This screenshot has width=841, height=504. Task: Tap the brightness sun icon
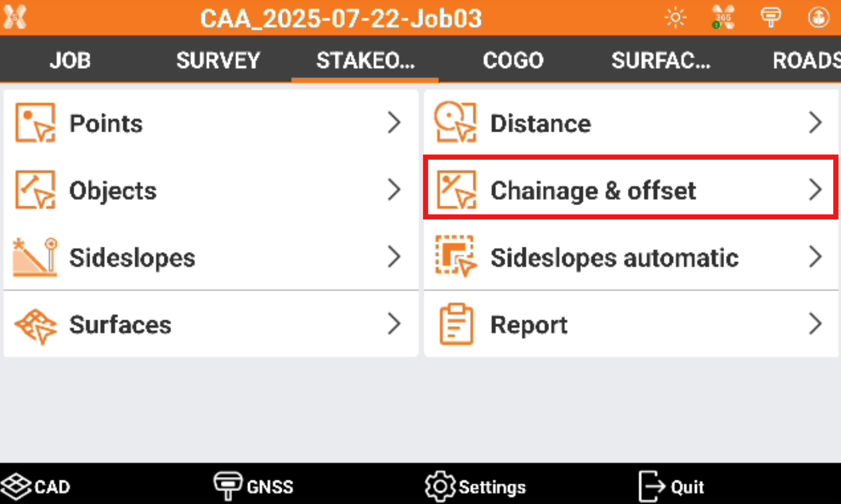coord(675,18)
